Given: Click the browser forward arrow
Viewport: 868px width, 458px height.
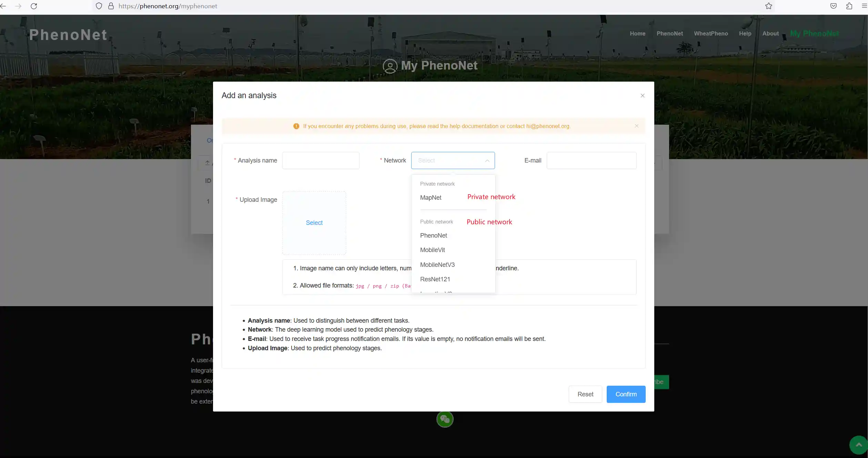Looking at the screenshot, I should coord(18,6).
